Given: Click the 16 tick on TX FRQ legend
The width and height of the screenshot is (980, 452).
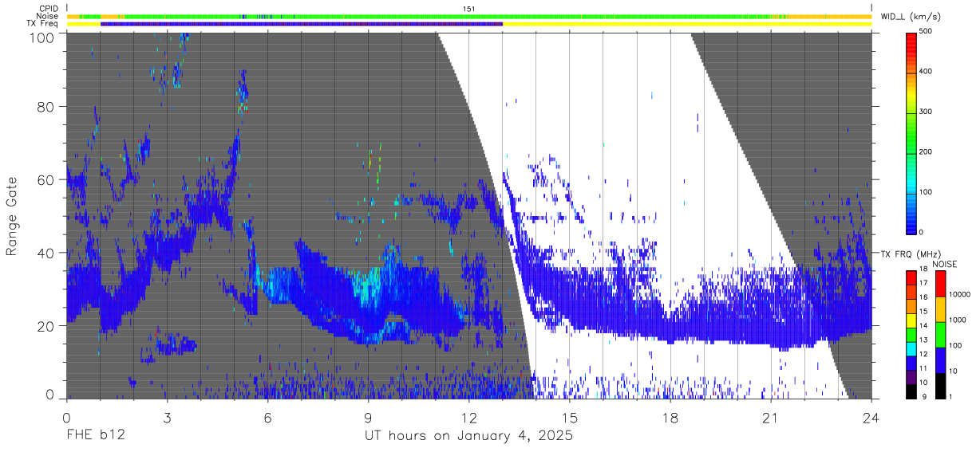Looking at the screenshot, I should (x=923, y=297).
